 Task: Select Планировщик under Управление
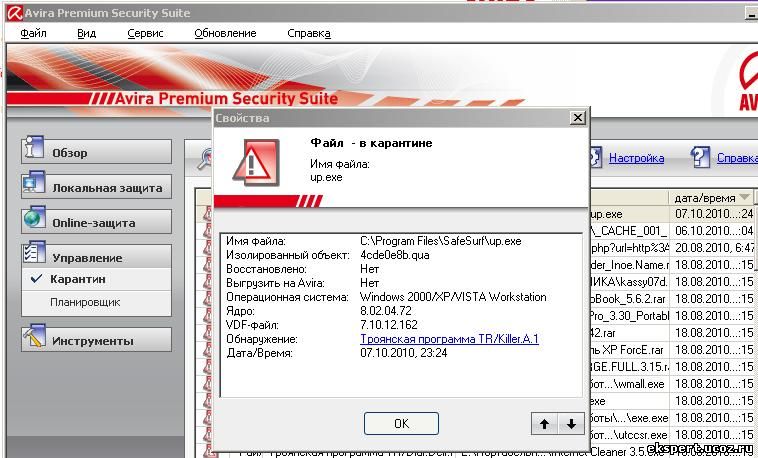85,301
